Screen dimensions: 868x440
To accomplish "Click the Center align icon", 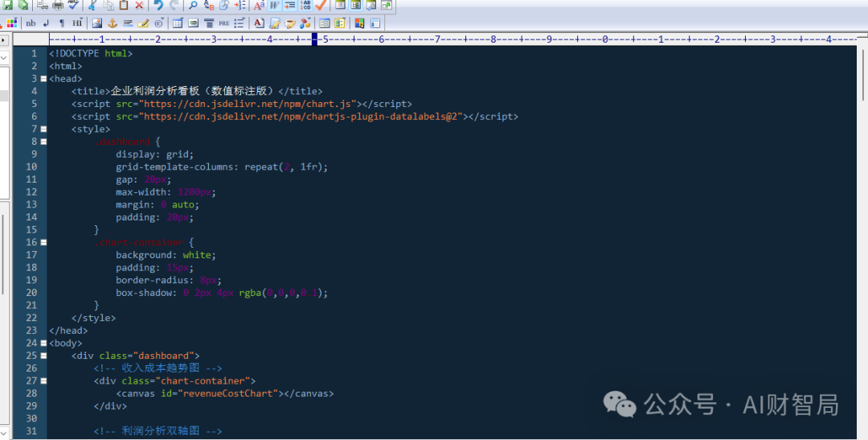I will (x=209, y=23).
